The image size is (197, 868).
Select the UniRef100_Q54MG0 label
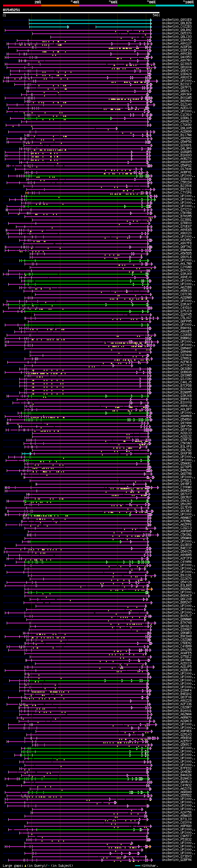click(x=177, y=419)
